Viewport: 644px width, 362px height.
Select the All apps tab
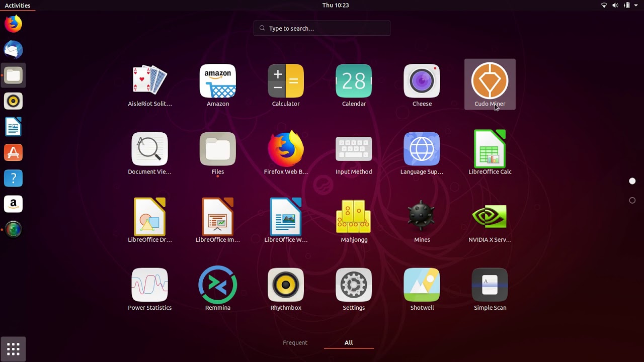pyautogui.click(x=349, y=342)
